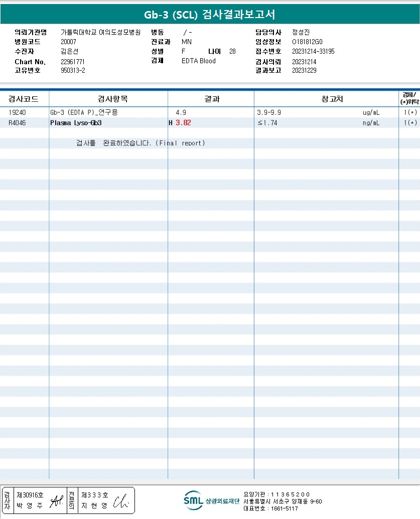The height and width of the screenshot is (519, 420).
Task: Select unit ng/mL
Action: click(371, 123)
